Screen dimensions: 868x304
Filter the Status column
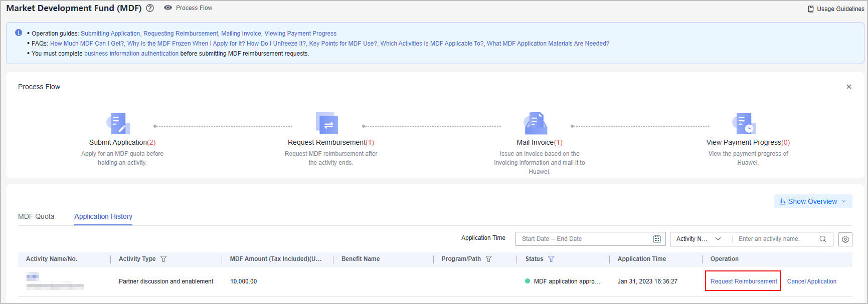click(x=551, y=259)
